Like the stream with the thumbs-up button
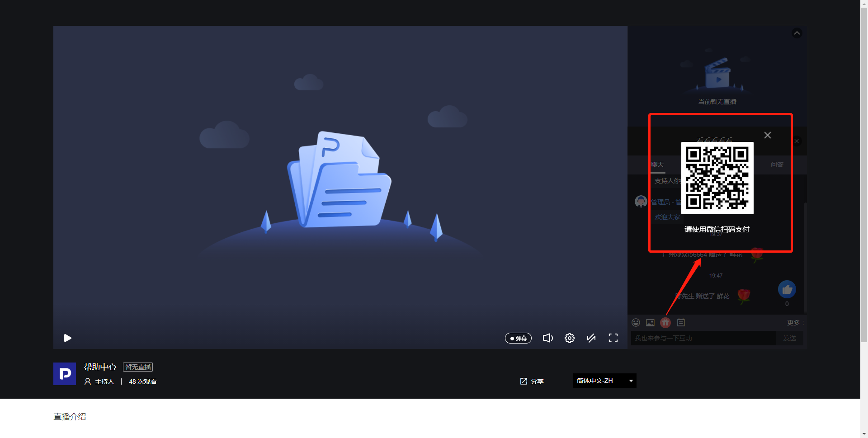 pos(787,290)
